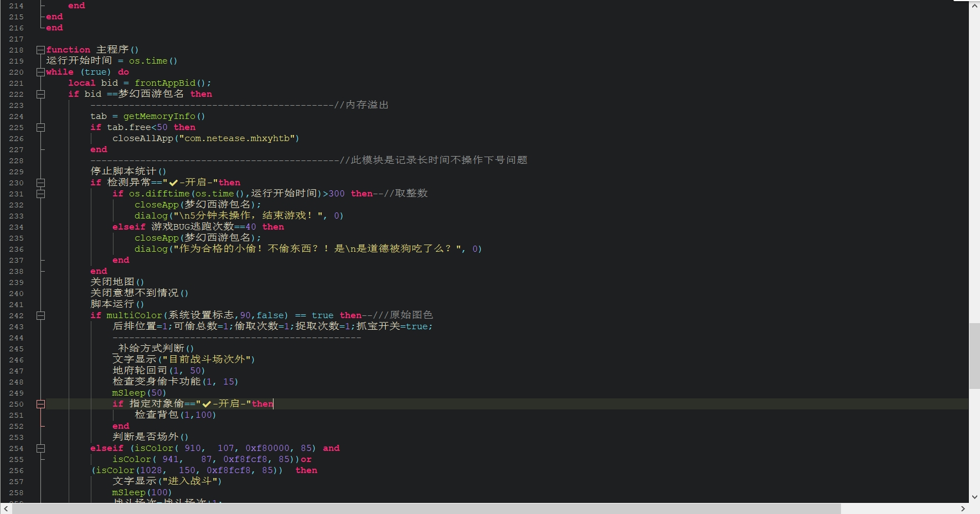Click "local bid" declaration
The image size is (980, 514).
(93, 83)
